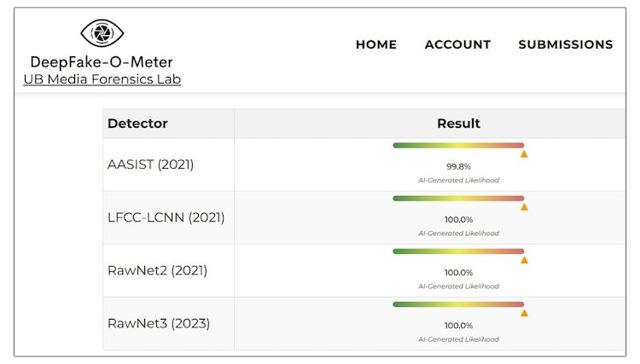Click the AASIST likelihood gradient bar
The height and width of the screenshot is (364, 640).
pos(458,146)
